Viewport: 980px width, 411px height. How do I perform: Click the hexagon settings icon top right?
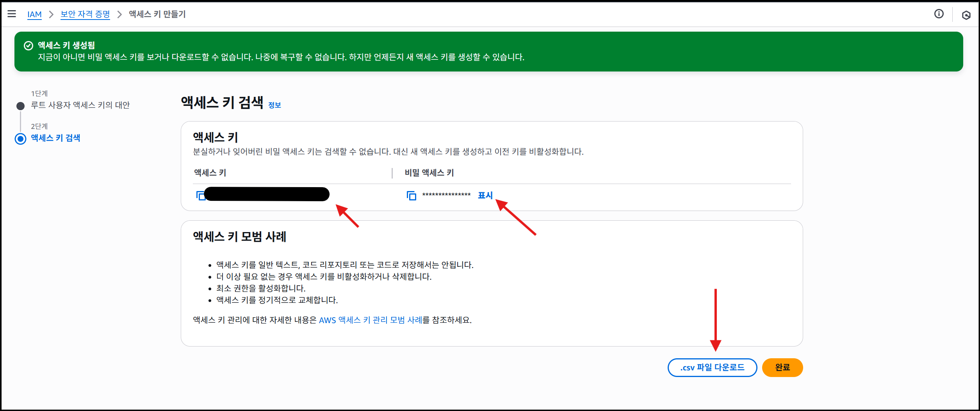(966, 15)
